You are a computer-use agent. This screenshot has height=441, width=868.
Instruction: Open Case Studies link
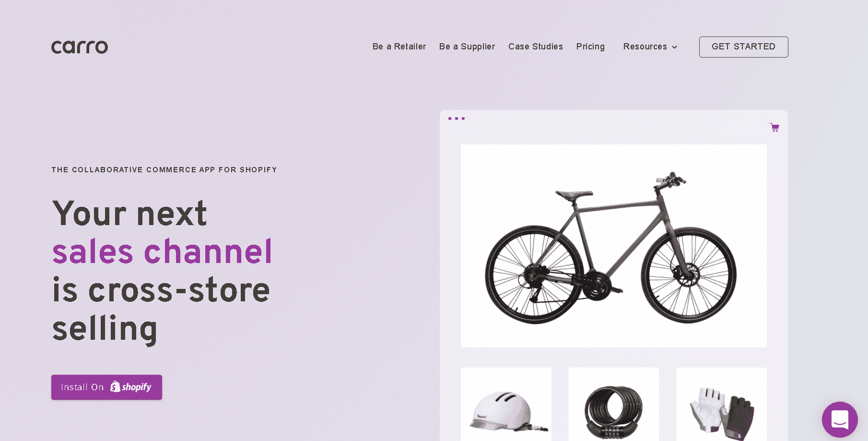536,47
